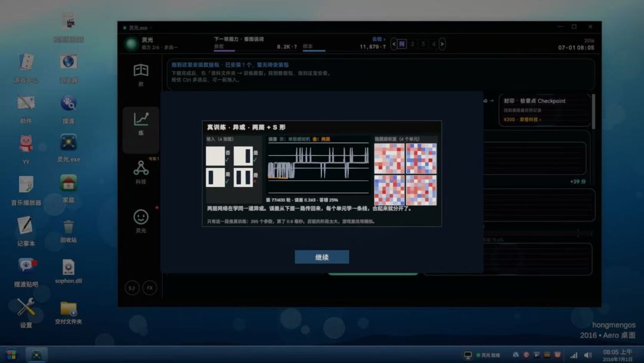This screenshot has width=644, height=363.
Task: Go to previous page with the < arrow
Action: pyautogui.click(x=394, y=44)
